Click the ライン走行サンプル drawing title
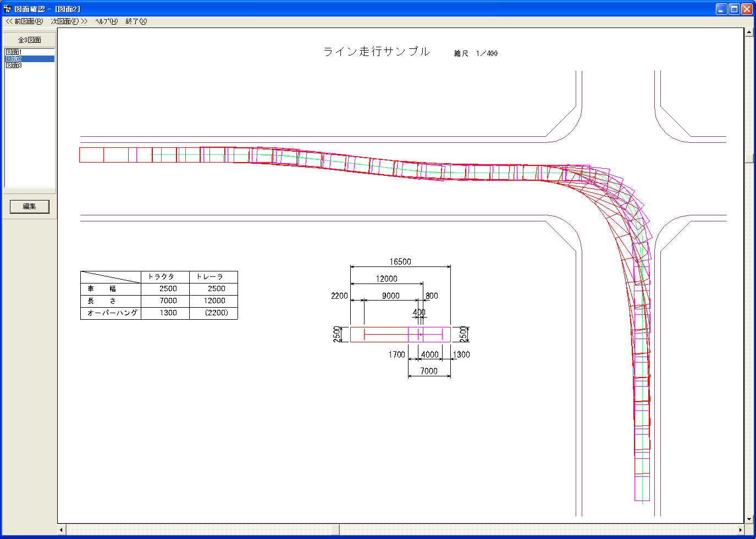The height and width of the screenshot is (539, 756). pyautogui.click(x=377, y=52)
